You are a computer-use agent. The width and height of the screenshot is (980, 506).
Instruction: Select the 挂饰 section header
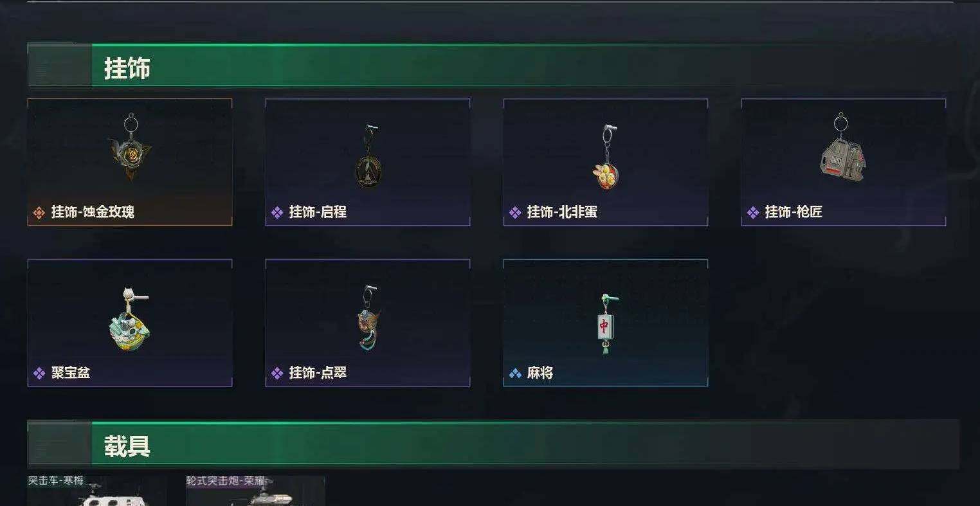coord(127,68)
